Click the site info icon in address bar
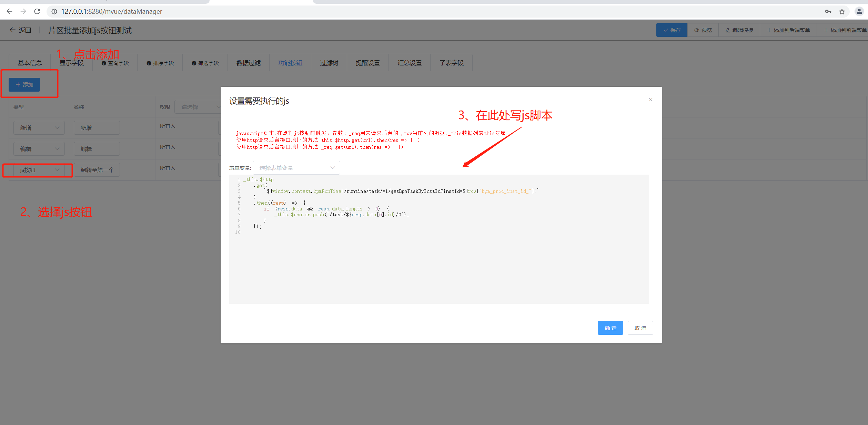Image resolution: width=868 pixels, height=425 pixels. (x=54, y=11)
